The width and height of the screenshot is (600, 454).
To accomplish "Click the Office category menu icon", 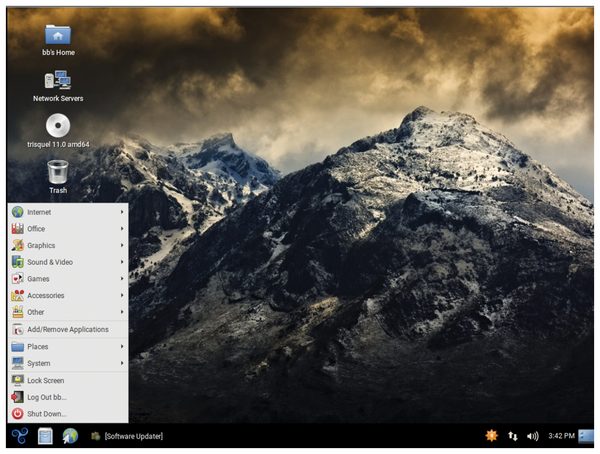I will tap(18, 229).
